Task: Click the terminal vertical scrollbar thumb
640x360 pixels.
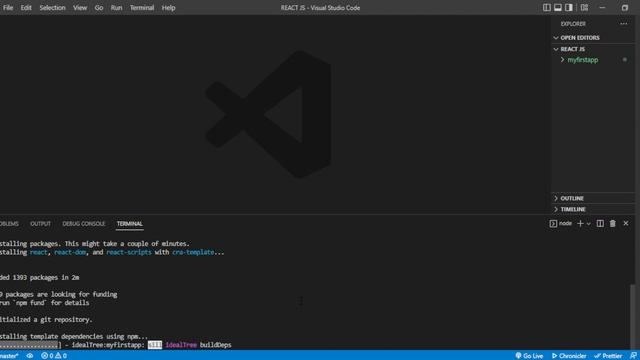Action: [x=633, y=316]
